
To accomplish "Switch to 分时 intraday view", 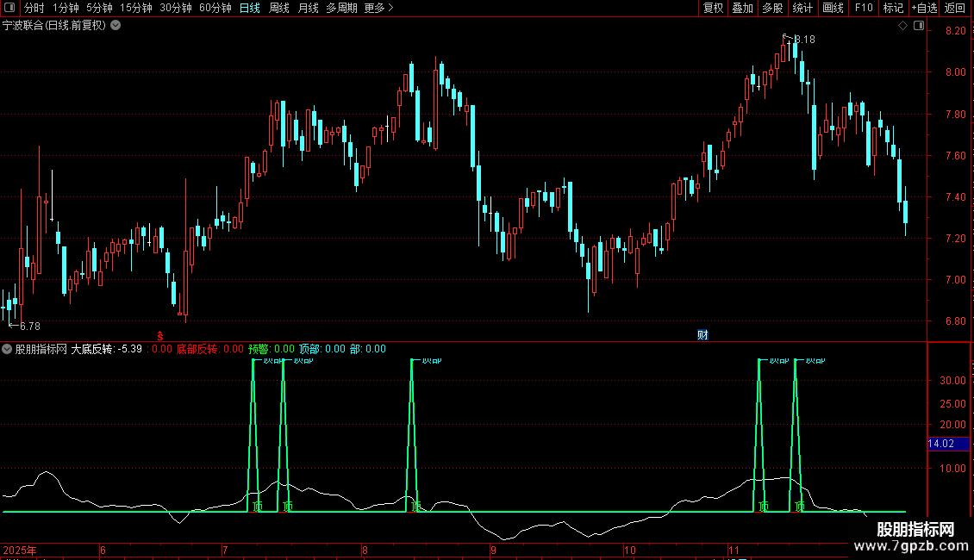I will [34, 8].
